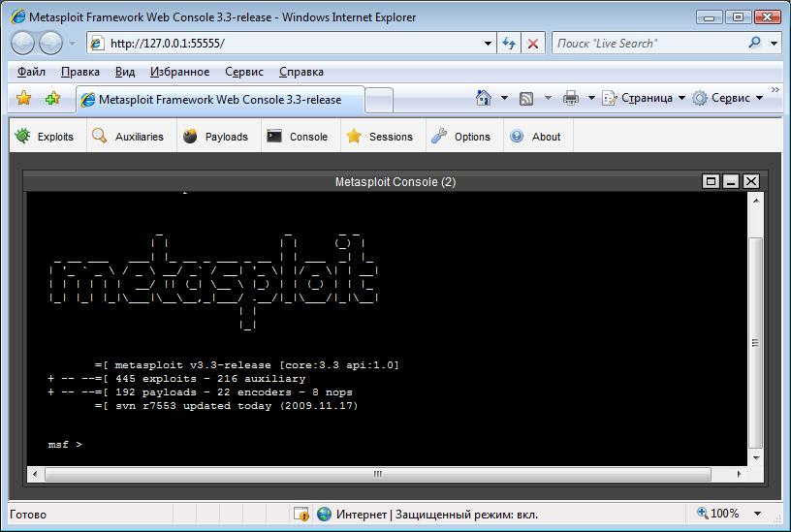Image resolution: width=791 pixels, height=532 pixels.
Task: Expand the Home button dropdown arrow
Action: click(x=504, y=98)
